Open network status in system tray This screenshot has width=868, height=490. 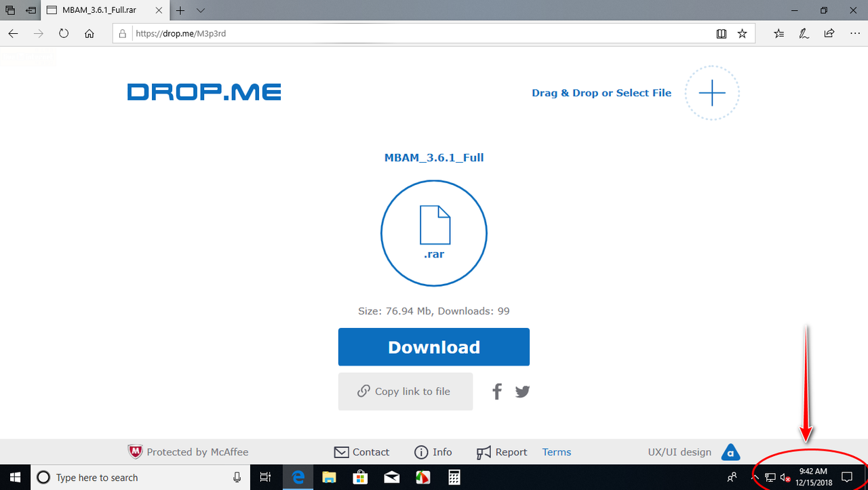[770, 477]
